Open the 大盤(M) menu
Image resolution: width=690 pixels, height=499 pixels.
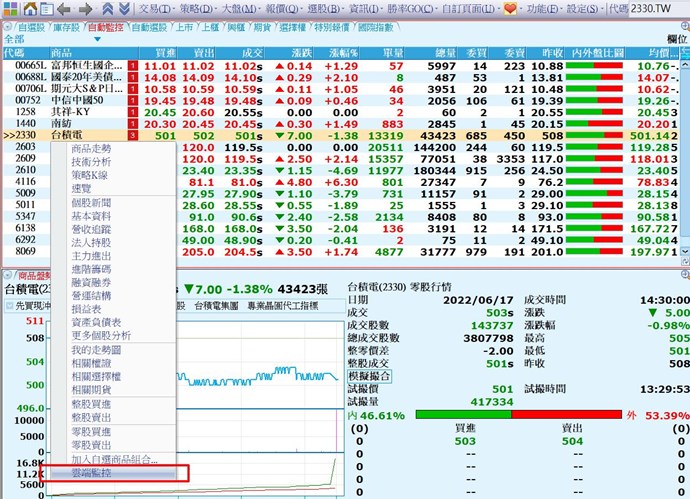tap(239, 9)
